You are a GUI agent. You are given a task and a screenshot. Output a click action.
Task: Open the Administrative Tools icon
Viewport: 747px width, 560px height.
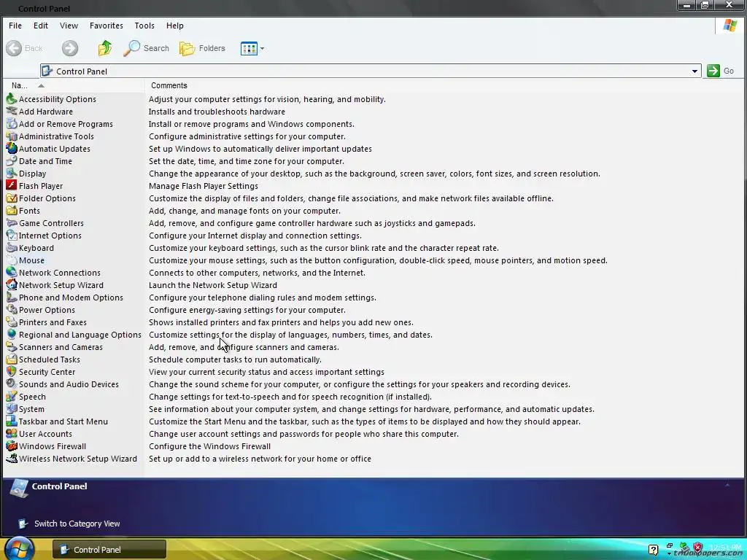click(x=12, y=136)
